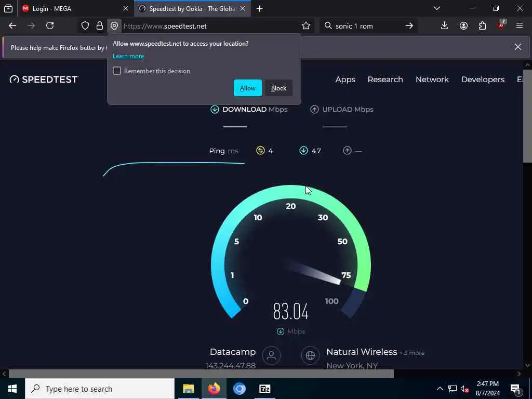Click the 143.244.47.88 IP address
This screenshot has height=399, width=532.
tap(230, 365)
